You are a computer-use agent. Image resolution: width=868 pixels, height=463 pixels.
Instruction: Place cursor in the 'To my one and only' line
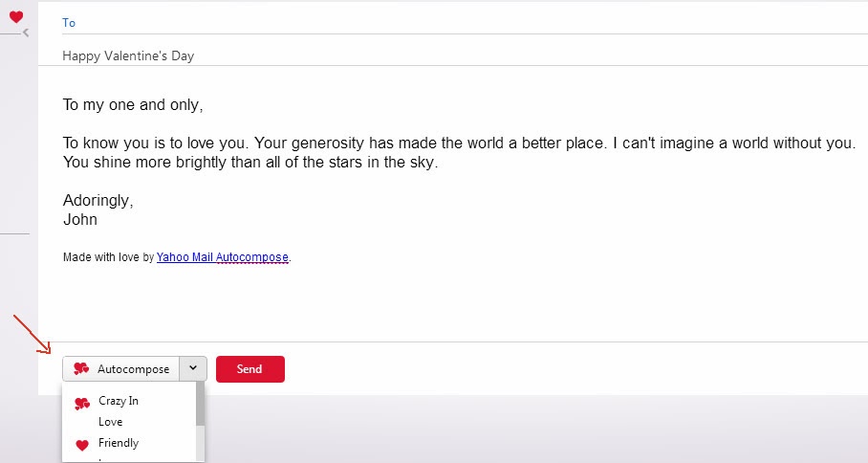133,104
